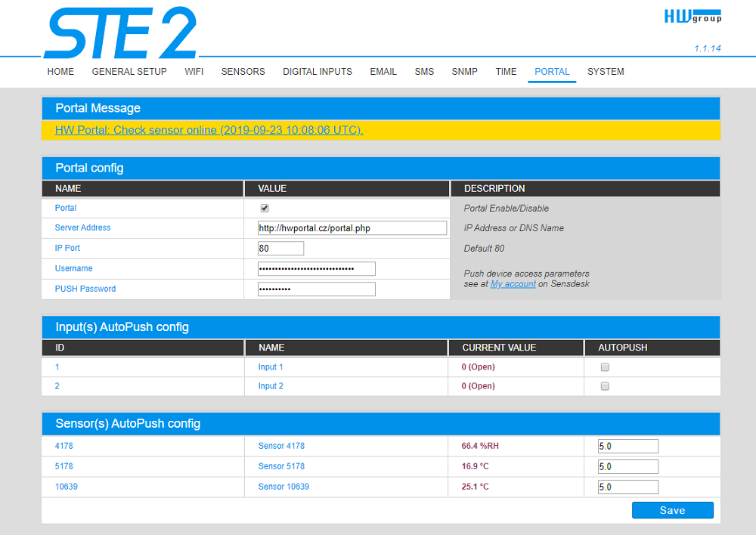Go to GENERAL SETUP tab
Image resolution: width=756 pixels, height=535 pixels.
coord(129,72)
